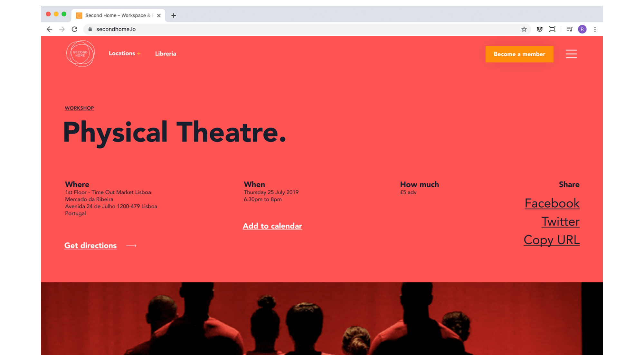Viewport: 644px width, 362px height.
Task: Click the screenshot capture extension icon
Action: click(552, 29)
